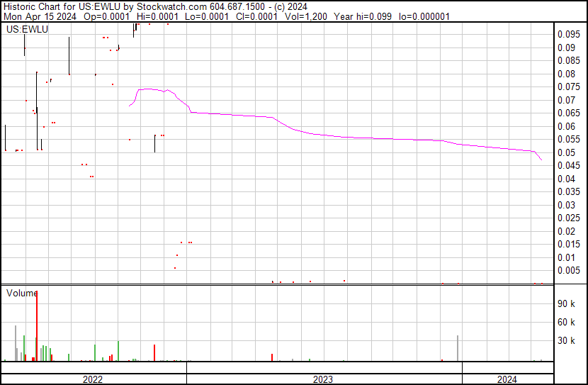
Task: Click the tallest red volume bar
Action: click(37, 326)
